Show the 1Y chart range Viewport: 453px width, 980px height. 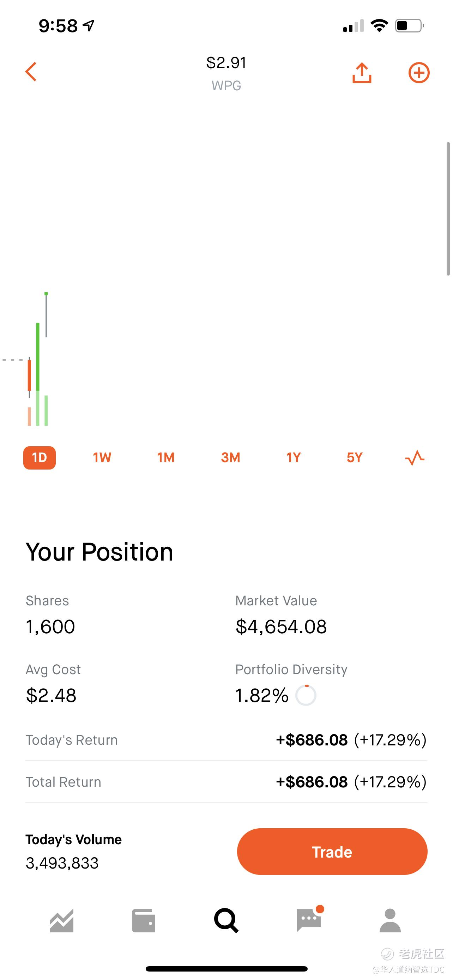[x=294, y=458]
